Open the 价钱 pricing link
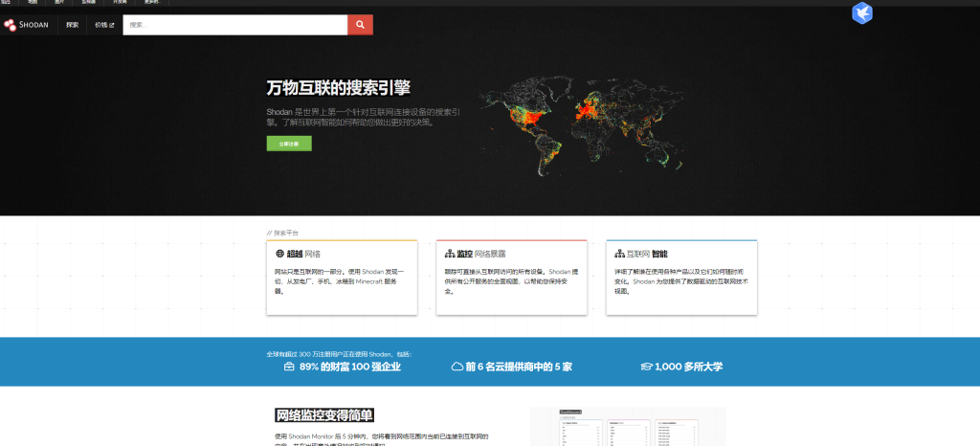 pos(104,25)
